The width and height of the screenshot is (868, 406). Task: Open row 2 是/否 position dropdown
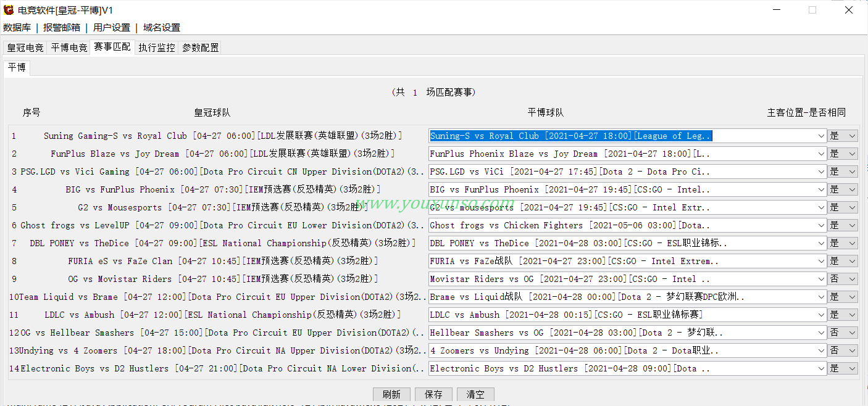coord(843,154)
